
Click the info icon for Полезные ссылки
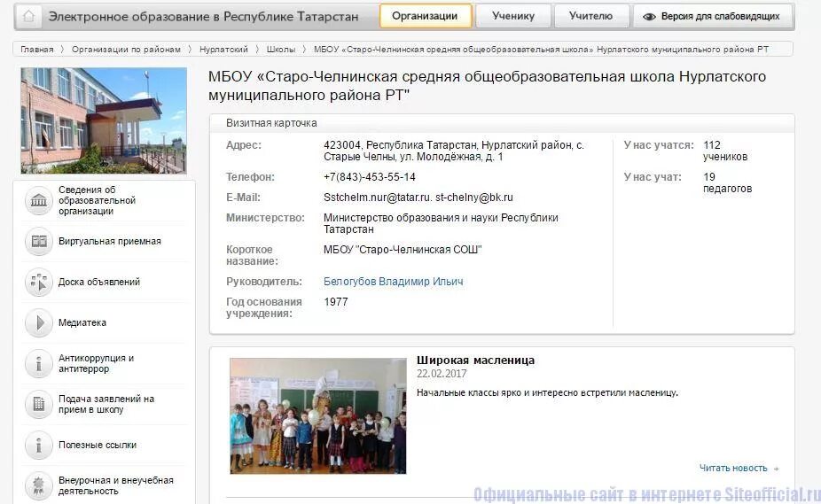[39, 445]
